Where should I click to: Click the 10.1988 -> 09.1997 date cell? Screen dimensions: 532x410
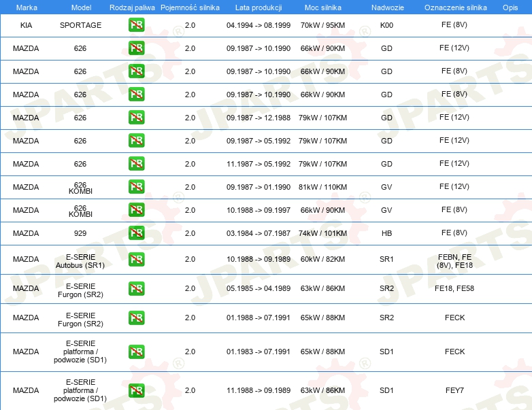pyautogui.click(x=259, y=210)
